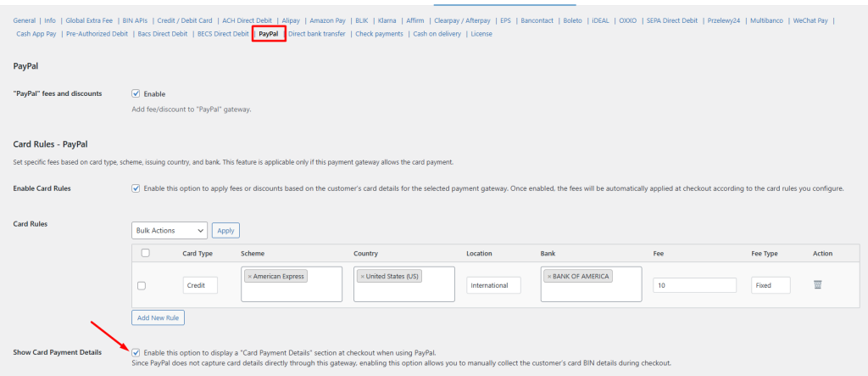This screenshot has width=868, height=376.
Task: Open the Bulk Actions dropdown
Action: tap(170, 230)
